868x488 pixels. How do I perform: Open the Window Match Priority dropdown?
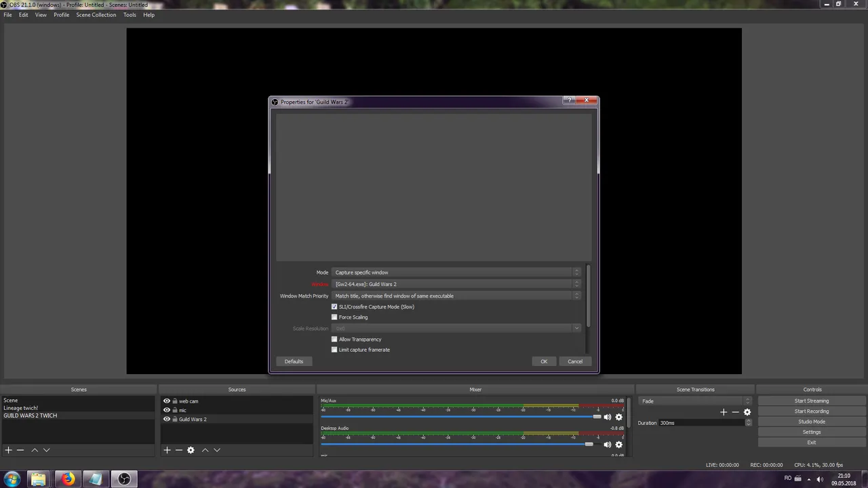pos(456,296)
